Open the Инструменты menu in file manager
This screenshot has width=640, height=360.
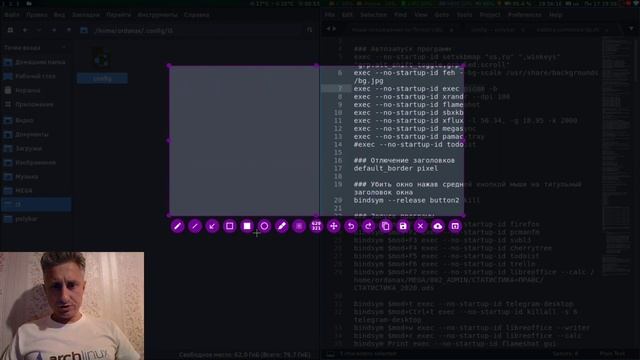click(x=157, y=15)
